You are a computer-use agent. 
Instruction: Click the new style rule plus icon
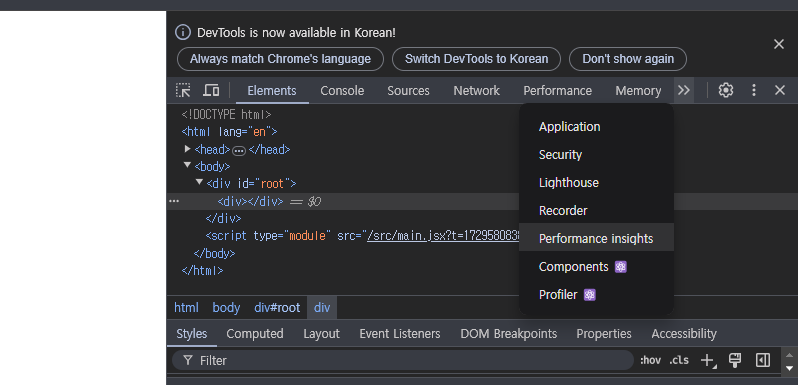pyautogui.click(x=708, y=361)
